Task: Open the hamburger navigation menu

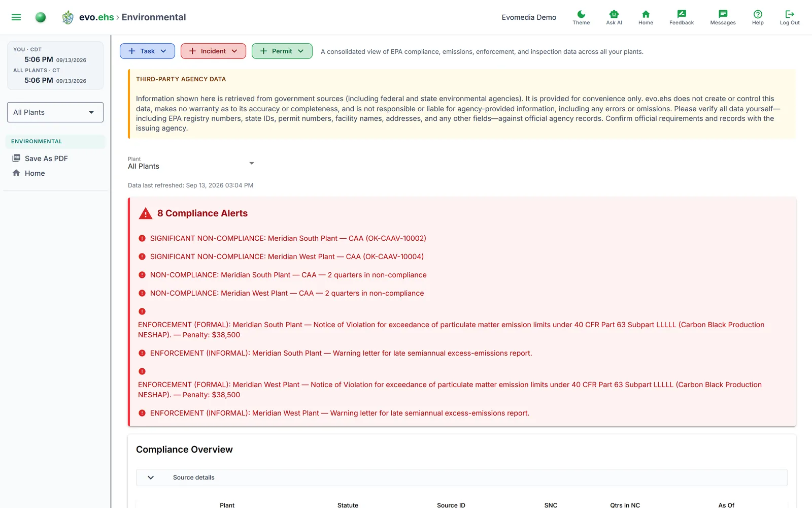Action: click(x=16, y=17)
